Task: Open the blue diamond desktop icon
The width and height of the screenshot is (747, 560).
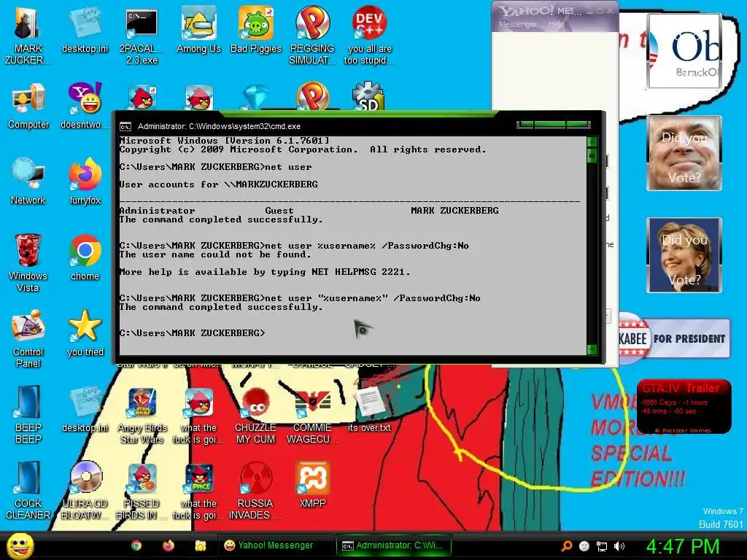Action: 256,97
